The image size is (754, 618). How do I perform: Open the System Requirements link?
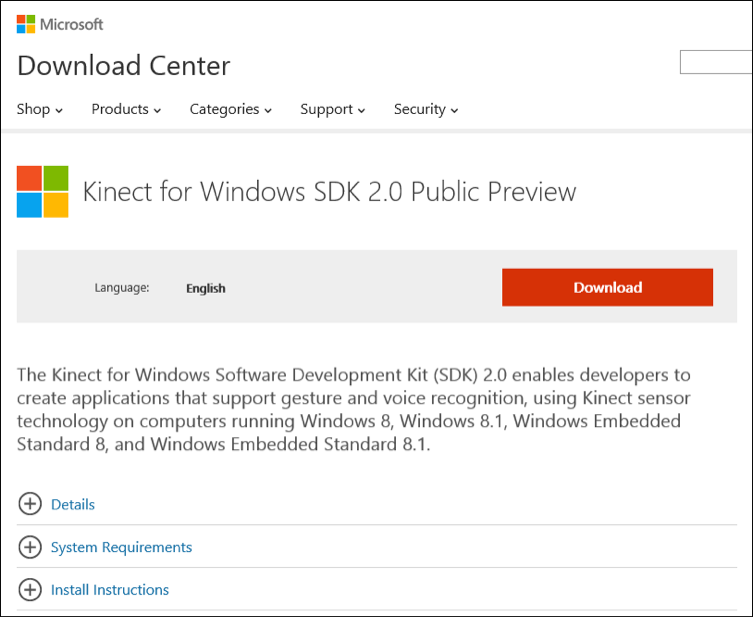(121, 547)
